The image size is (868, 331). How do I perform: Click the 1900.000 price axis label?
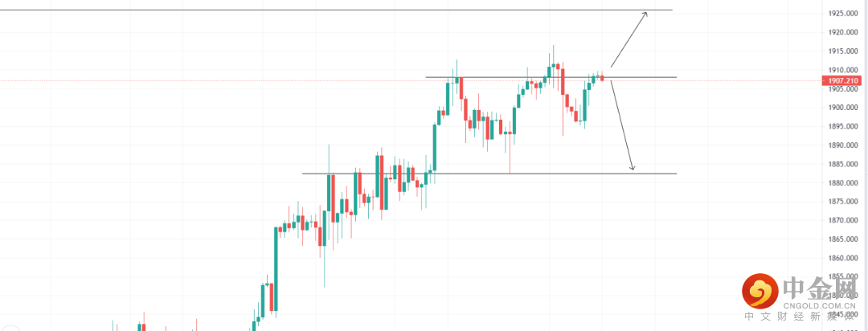(x=841, y=108)
